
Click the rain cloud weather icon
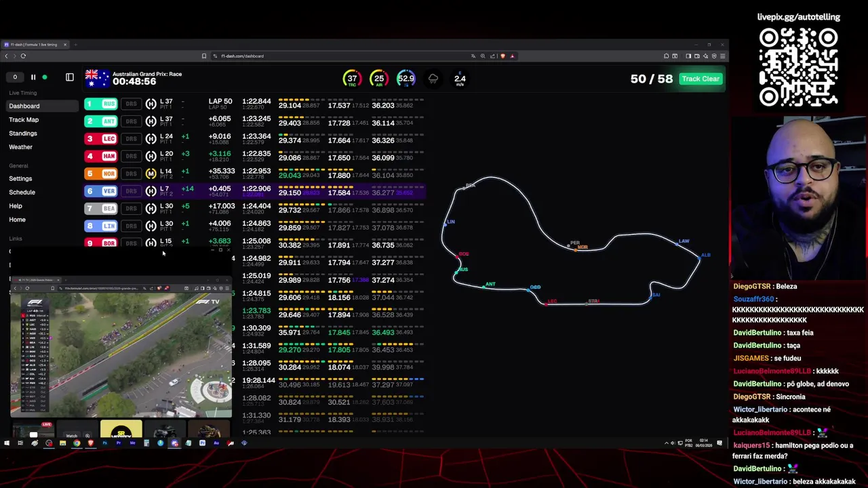pyautogui.click(x=433, y=79)
